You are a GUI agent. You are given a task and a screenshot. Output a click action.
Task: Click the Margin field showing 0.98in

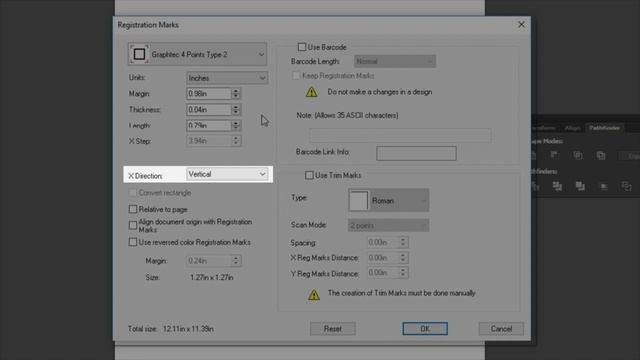(x=209, y=93)
